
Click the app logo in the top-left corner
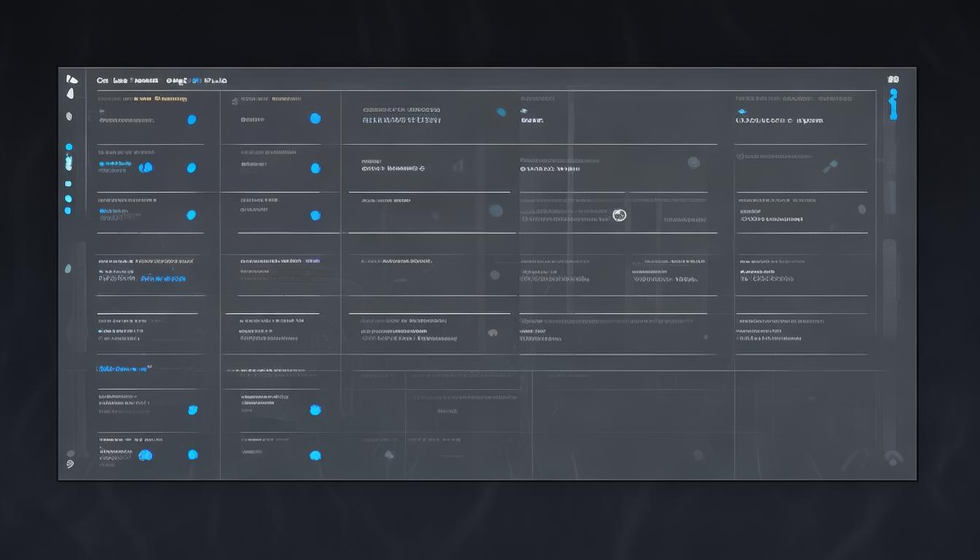(x=71, y=79)
